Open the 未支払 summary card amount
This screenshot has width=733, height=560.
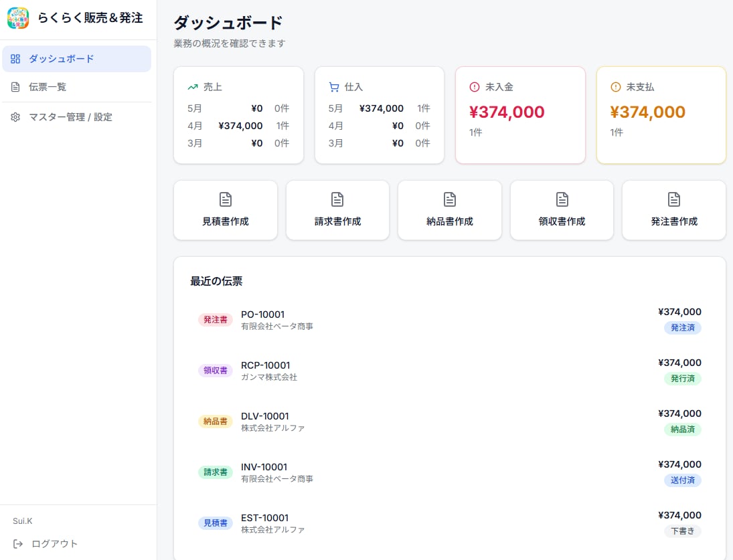pos(647,112)
